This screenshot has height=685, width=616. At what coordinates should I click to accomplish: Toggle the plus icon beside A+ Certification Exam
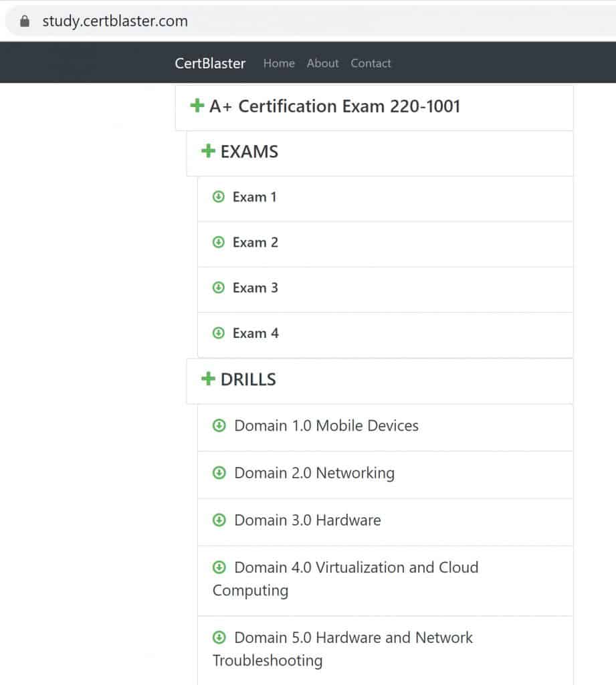pos(197,106)
